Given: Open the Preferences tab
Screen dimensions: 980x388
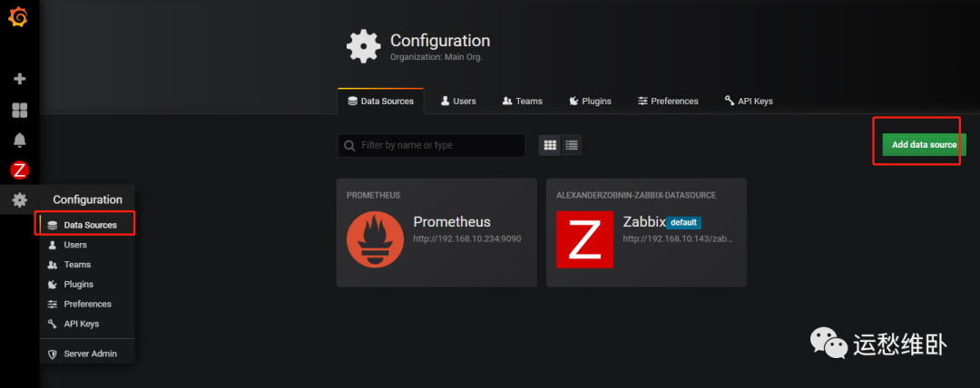Looking at the screenshot, I should [668, 101].
